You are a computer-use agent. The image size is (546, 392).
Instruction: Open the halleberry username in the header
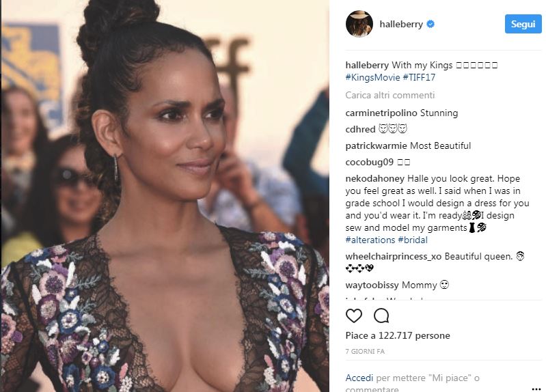[x=401, y=24]
